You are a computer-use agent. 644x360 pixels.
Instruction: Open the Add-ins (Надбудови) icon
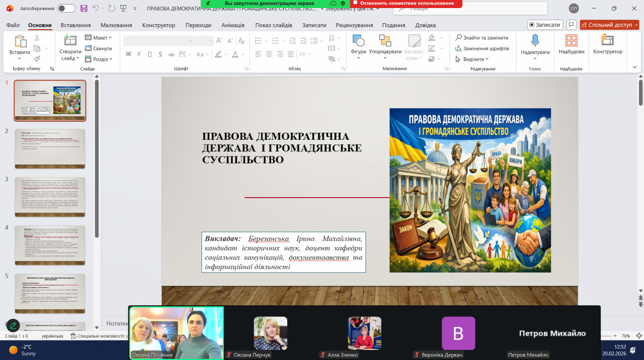pos(571,41)
